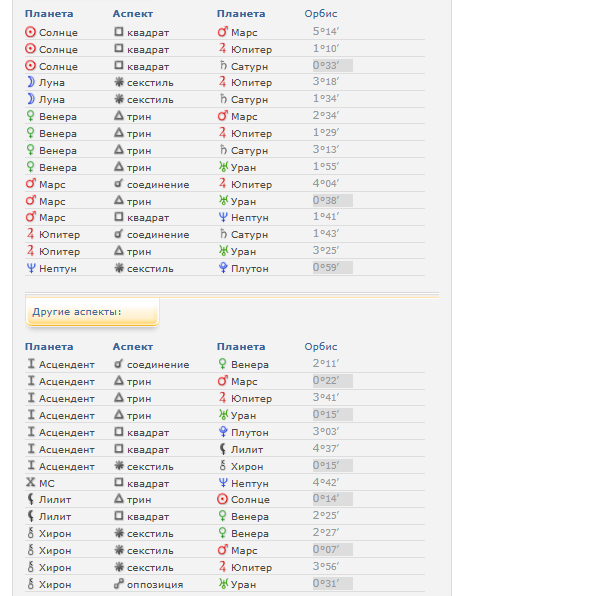Select highlighted orb value 0°07′
Image resolution: width=614 pixels, height=596 pixels.
(x=332, y=550)
